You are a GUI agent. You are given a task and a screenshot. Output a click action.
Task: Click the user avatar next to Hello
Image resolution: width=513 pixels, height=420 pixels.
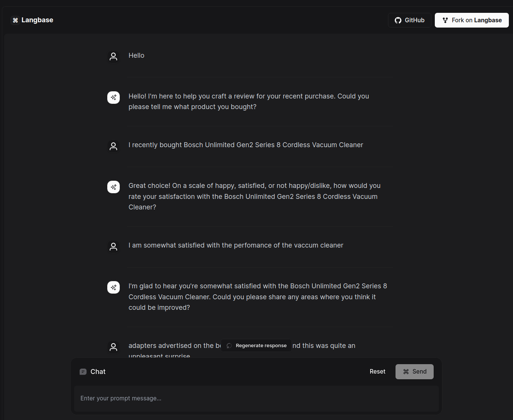click(113, 57)
